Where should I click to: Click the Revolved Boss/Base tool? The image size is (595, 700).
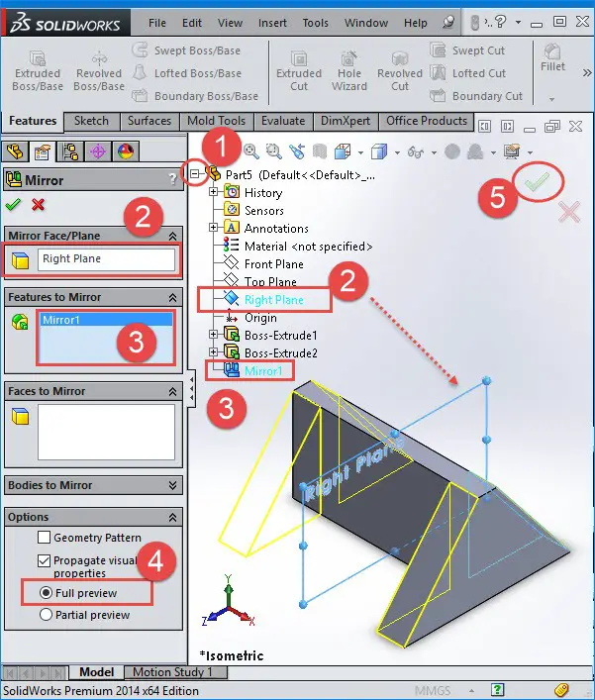tap(99, 71)
